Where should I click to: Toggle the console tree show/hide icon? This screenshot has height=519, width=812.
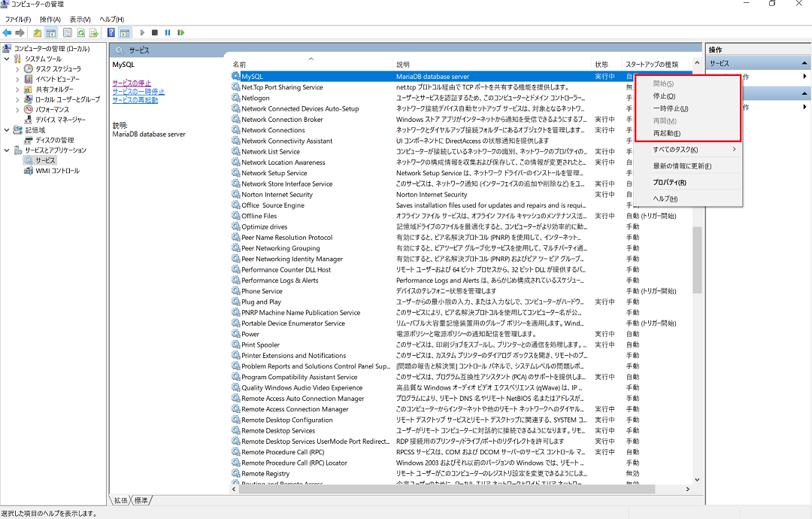[x=51, y=32]
